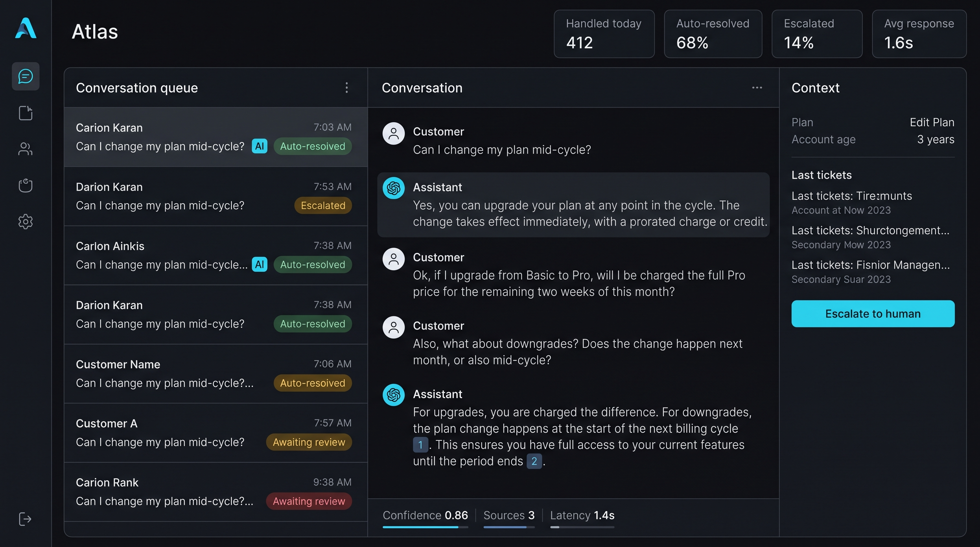The image size is (980, 547).
Task: Open Auto-resolved 68% stat card
Action: click(x=713, y=34)
